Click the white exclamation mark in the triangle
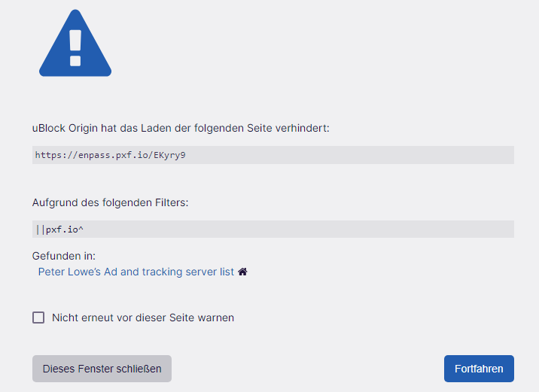This screenshot has width=539, height=392. pyautogui.click(x=75, y=48)
